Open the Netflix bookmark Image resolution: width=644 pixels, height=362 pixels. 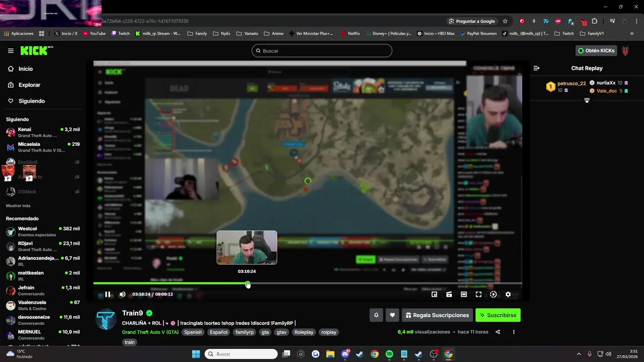point(350,34)
